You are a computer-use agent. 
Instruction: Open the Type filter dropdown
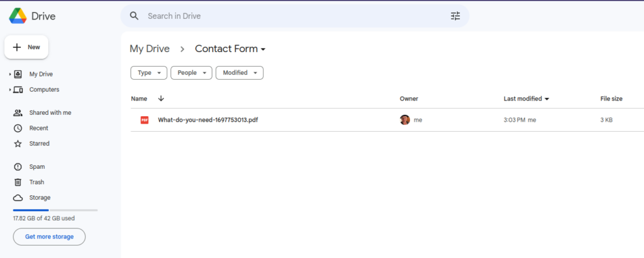(x=148, y=73)
